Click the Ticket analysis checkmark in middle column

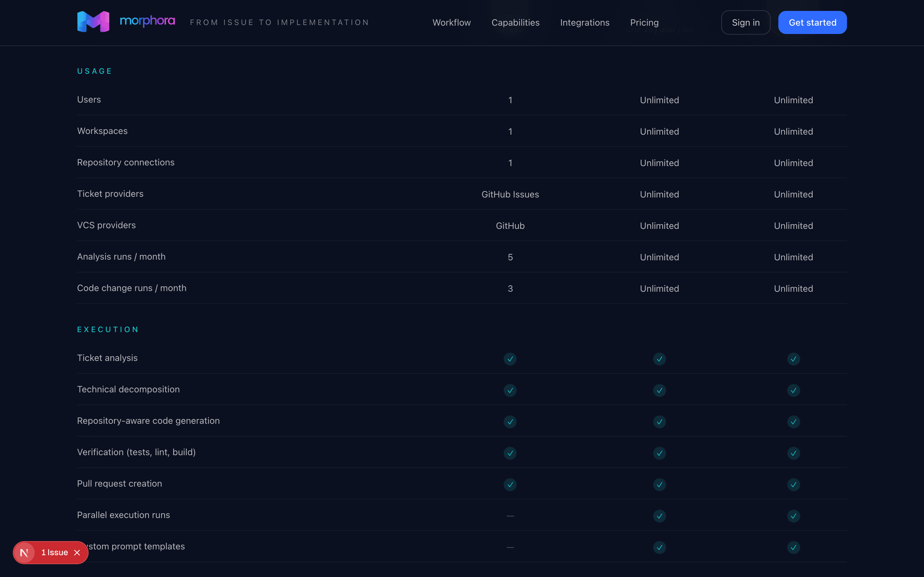(x=659, y=359)
